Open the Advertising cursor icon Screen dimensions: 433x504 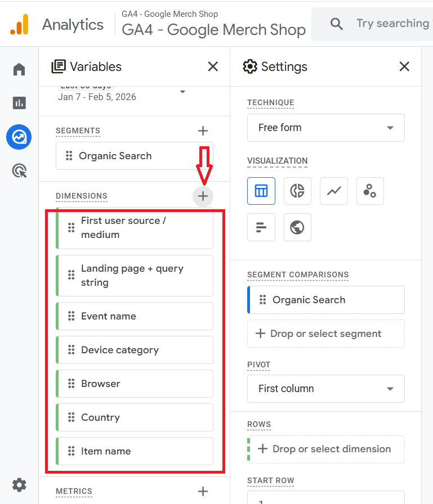coord(19,170)
